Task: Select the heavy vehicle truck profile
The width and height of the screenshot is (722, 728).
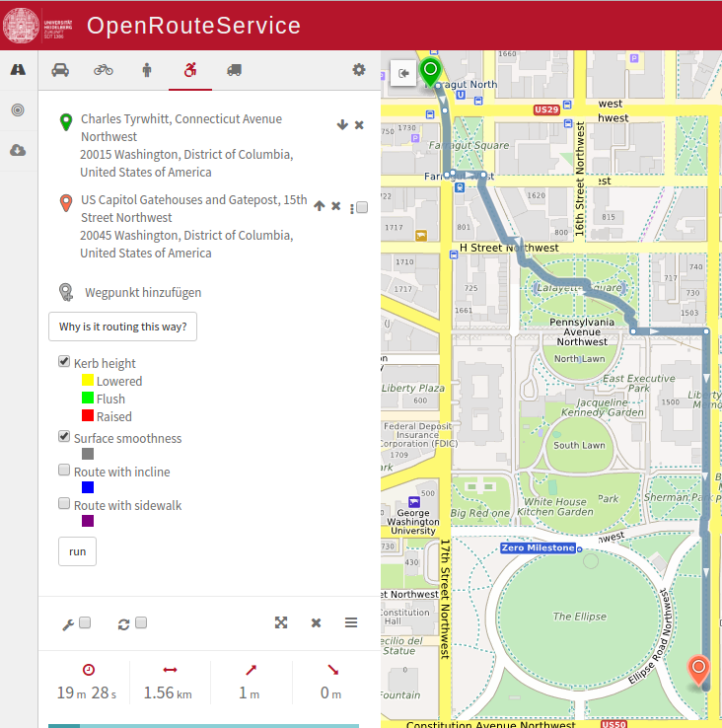Action: tap(234, 70)
